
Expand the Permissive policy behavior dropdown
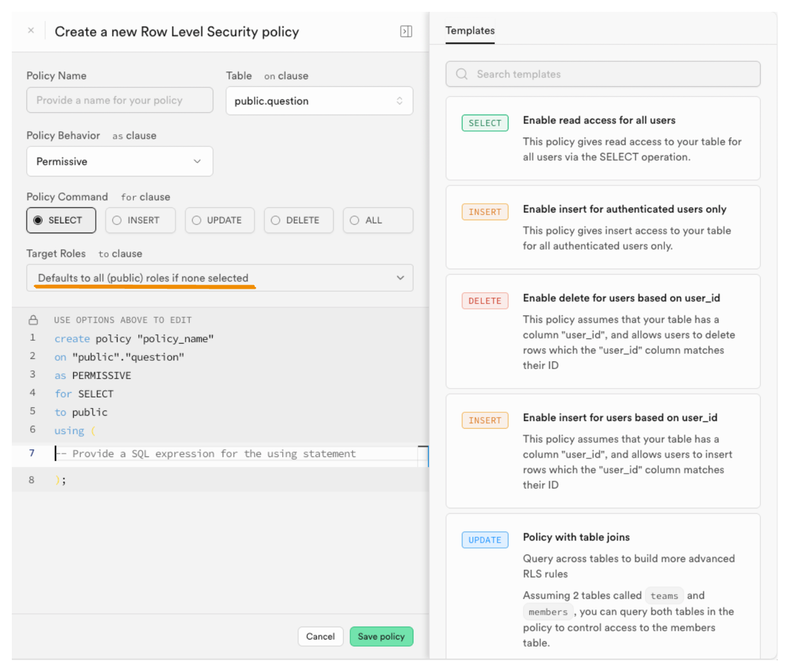click(x=119, y=162)
